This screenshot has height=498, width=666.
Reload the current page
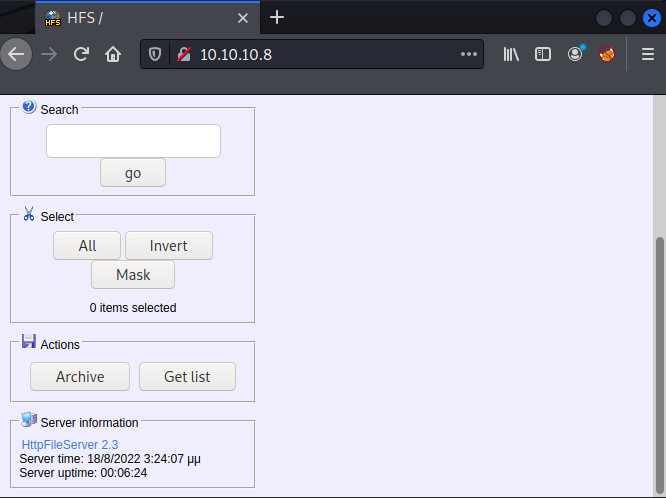click(81, 54)
